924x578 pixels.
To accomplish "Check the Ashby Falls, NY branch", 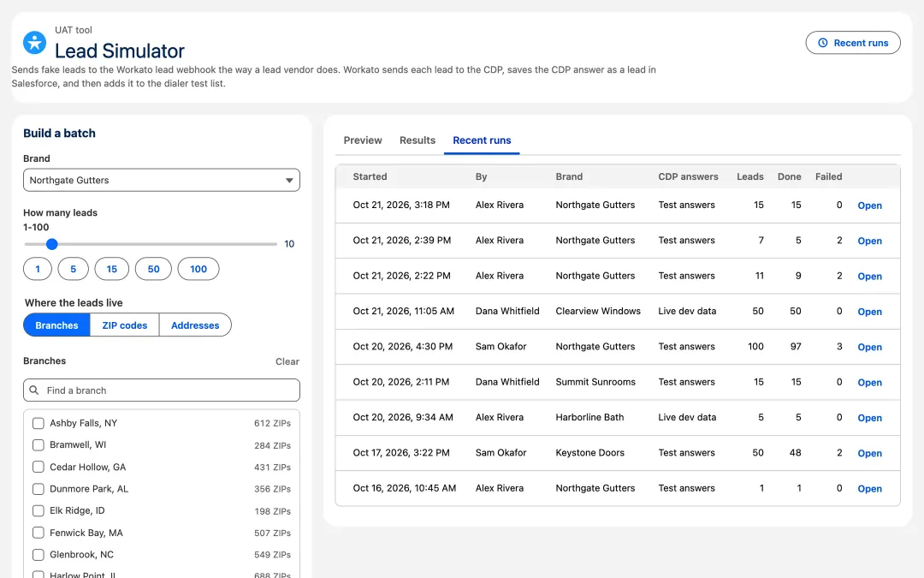I will coord(38,424).
